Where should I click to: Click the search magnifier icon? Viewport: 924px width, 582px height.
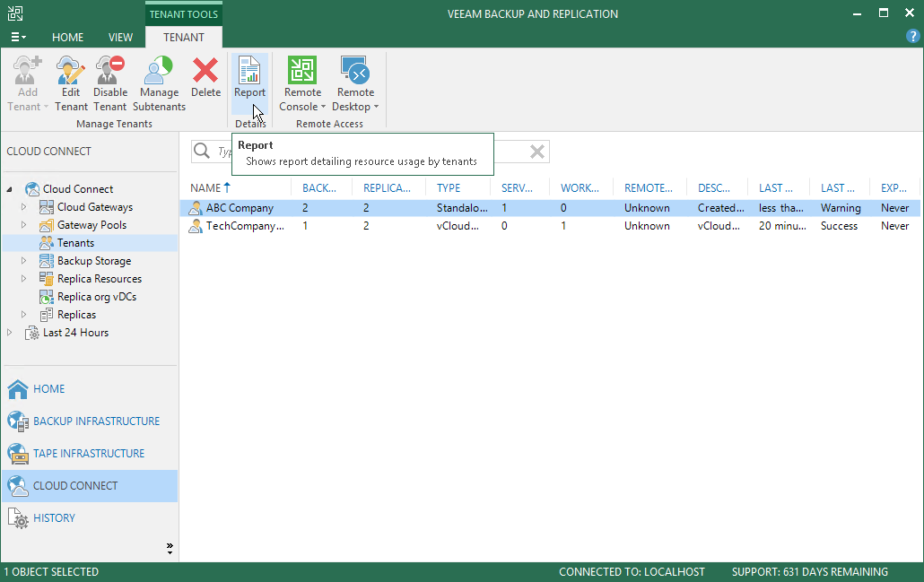[202, 152]
